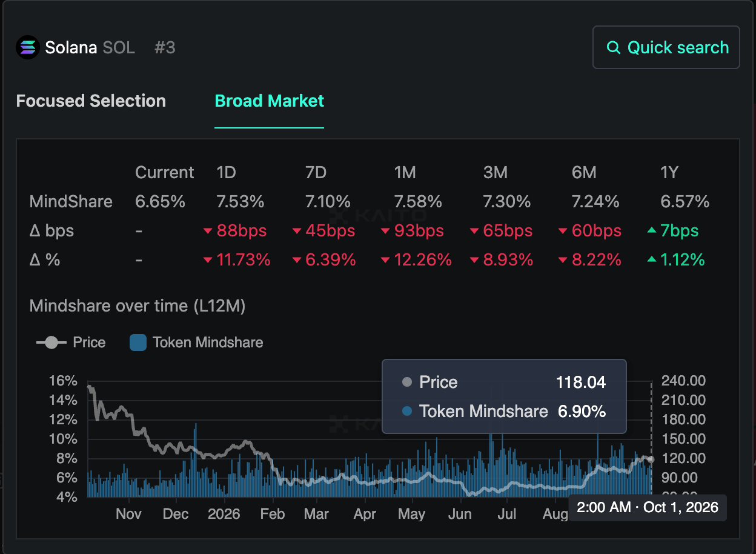Click the Solana logo icon

point(27,47)
